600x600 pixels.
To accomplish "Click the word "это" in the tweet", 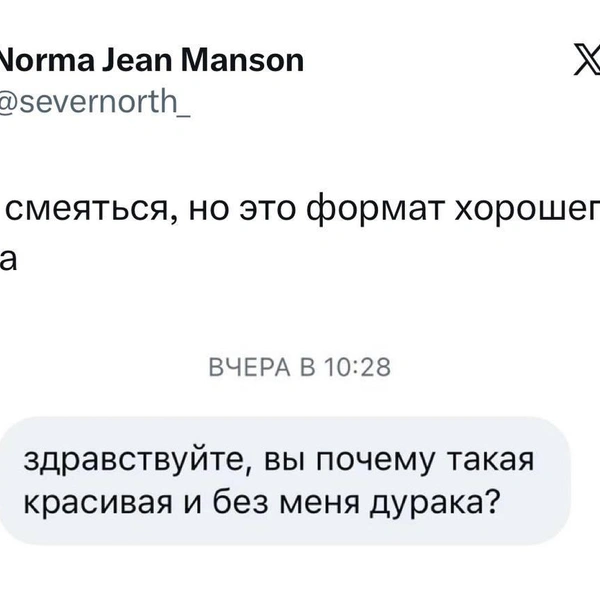I will tap(261, 213).
